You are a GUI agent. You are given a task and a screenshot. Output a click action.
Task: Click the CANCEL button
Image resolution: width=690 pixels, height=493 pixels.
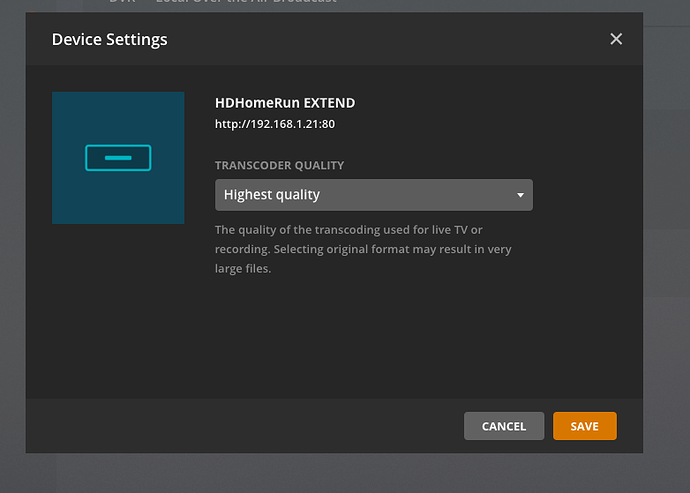pos(504,426)
